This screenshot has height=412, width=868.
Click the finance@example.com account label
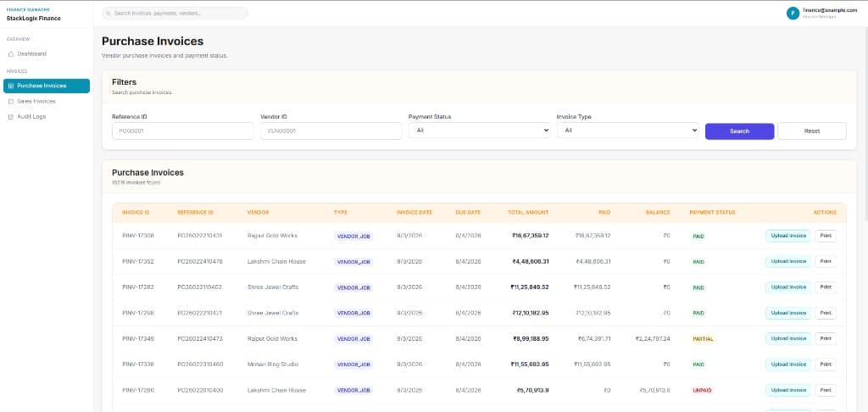pyautogui.click(x=830, y=10)
